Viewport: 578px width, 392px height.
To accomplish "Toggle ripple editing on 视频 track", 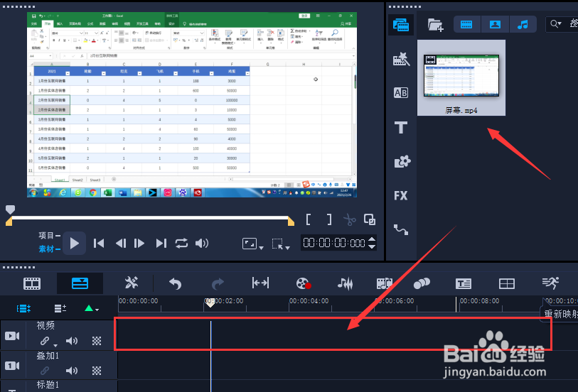I will [45, 341].
